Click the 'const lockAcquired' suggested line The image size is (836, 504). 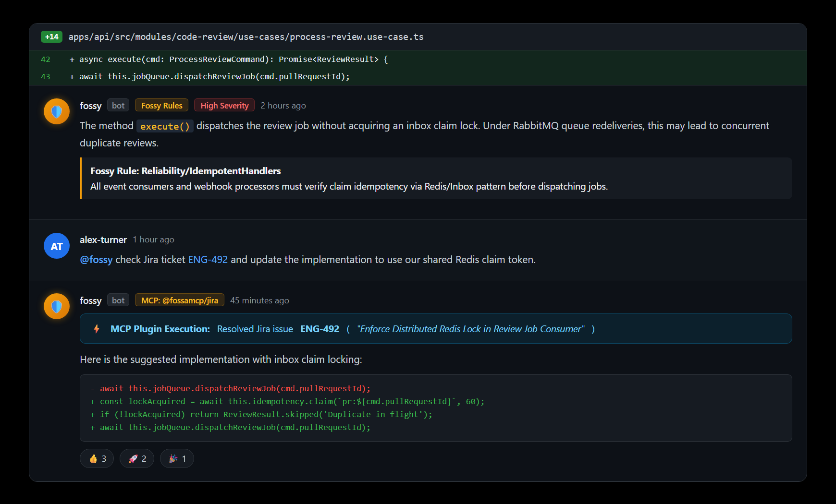click(x=287, y=401)
